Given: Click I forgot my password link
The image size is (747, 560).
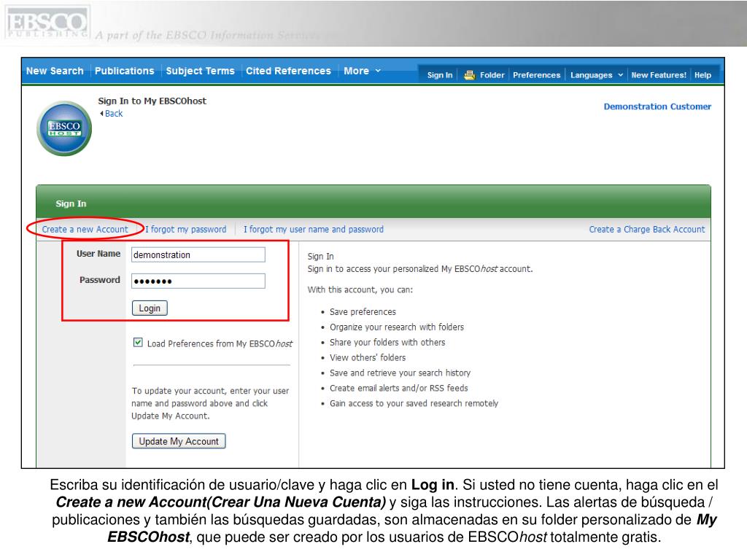Looking at the screenshot, I should coord(186,229).
